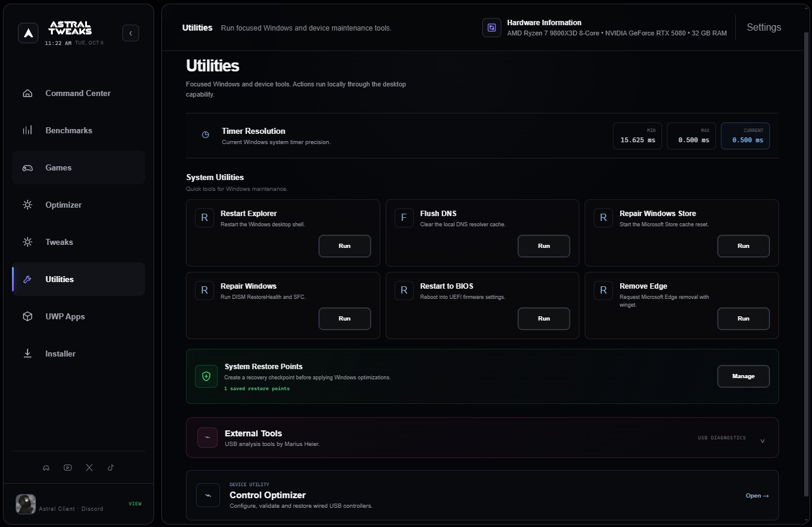Click the USB DIAGNOSTICS label
Screen dimensions: 812x527
(722, 438)
